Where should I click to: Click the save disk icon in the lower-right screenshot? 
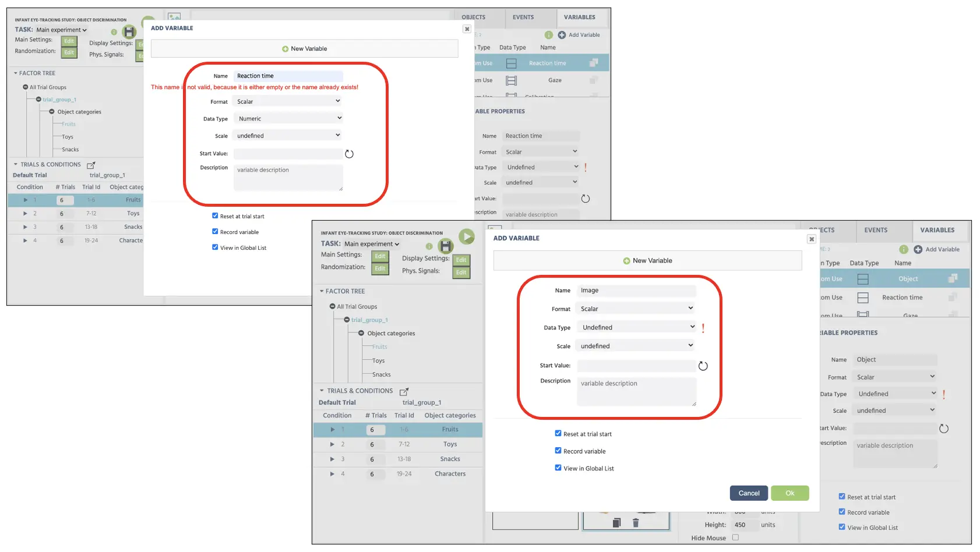point(446,246)
